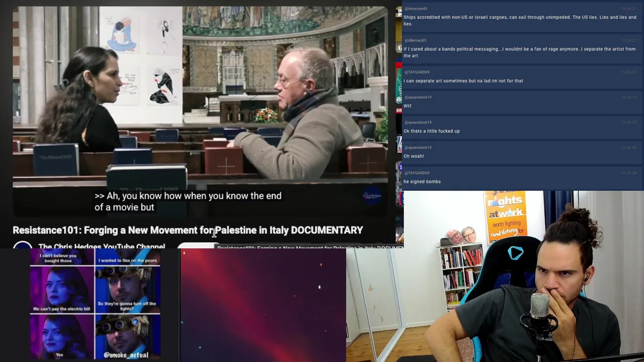Open the Resistance101 documentary video title
This screenshot has height=362, width=644.
tap(188, 230)
